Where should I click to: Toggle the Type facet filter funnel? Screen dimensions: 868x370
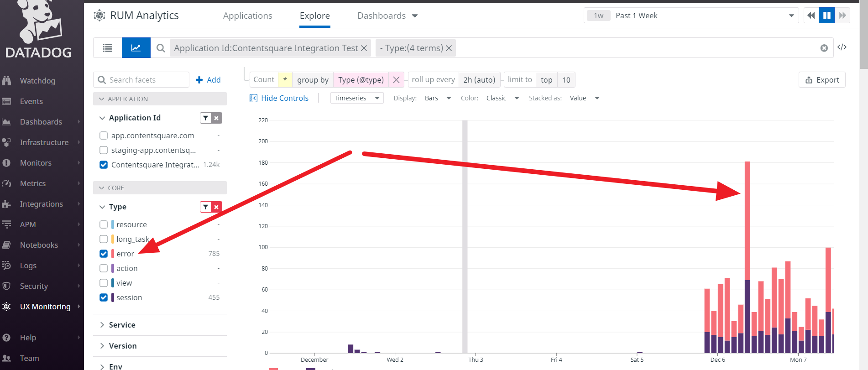pyautogui.click(x=206, y=207)
